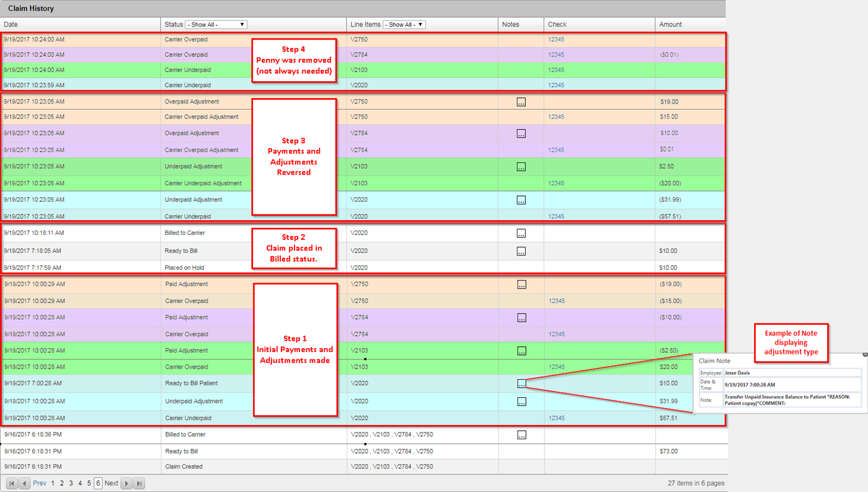Expand the Line Items filter dropdown
Viewport: 868px width, 492px height.
point(404,25)
